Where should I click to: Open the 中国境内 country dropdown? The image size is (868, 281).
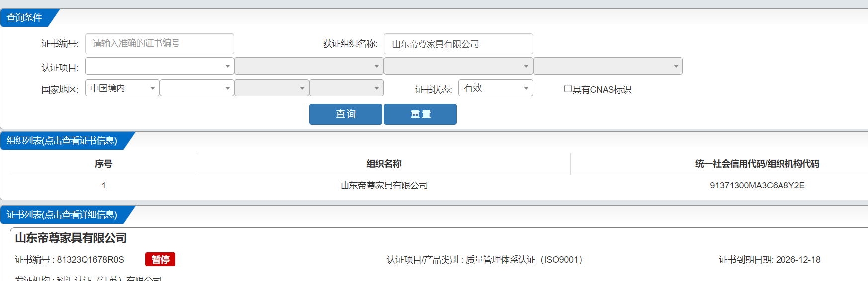[x=122, y=88]
